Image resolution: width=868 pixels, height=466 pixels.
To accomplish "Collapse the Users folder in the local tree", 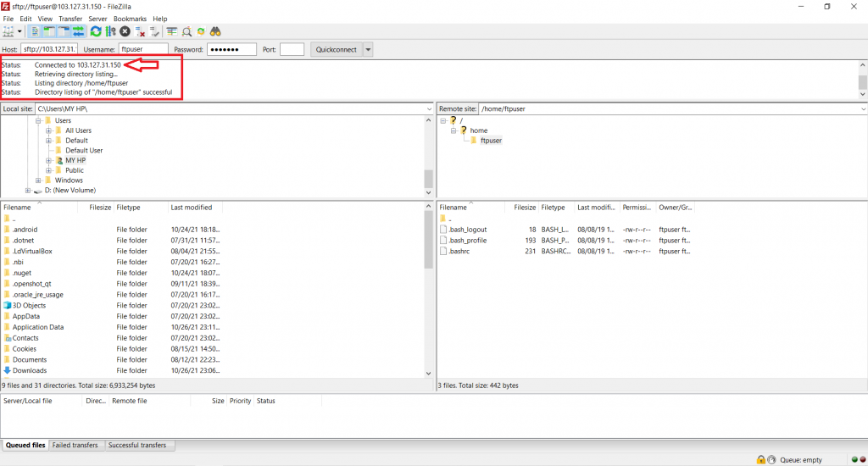I will click(x=38, y=120).
